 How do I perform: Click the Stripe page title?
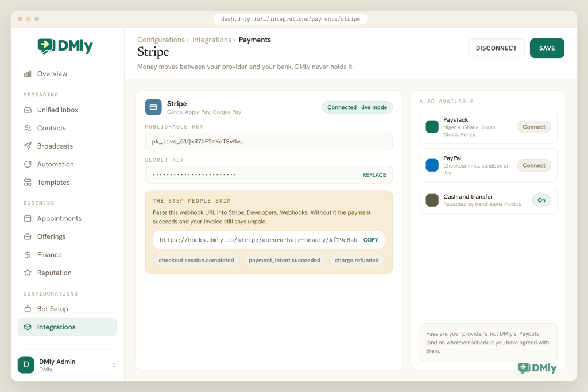point(153,52)
